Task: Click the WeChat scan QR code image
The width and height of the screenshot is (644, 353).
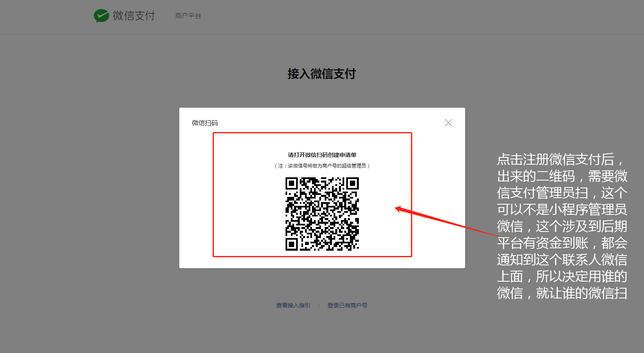Action: tap(322, 214)
